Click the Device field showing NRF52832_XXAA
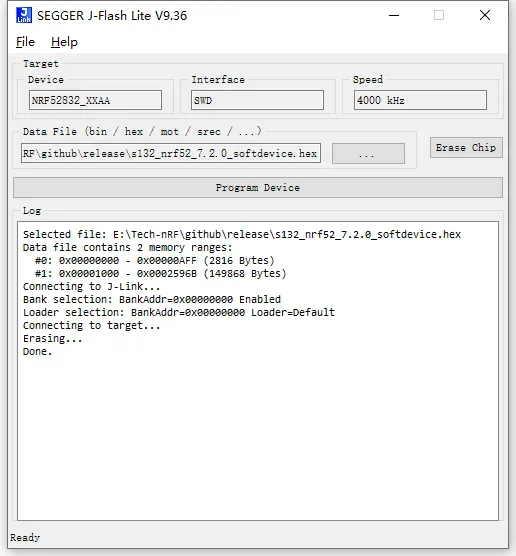Viewport: 516px width, 556px height. (x=95, y=100)
